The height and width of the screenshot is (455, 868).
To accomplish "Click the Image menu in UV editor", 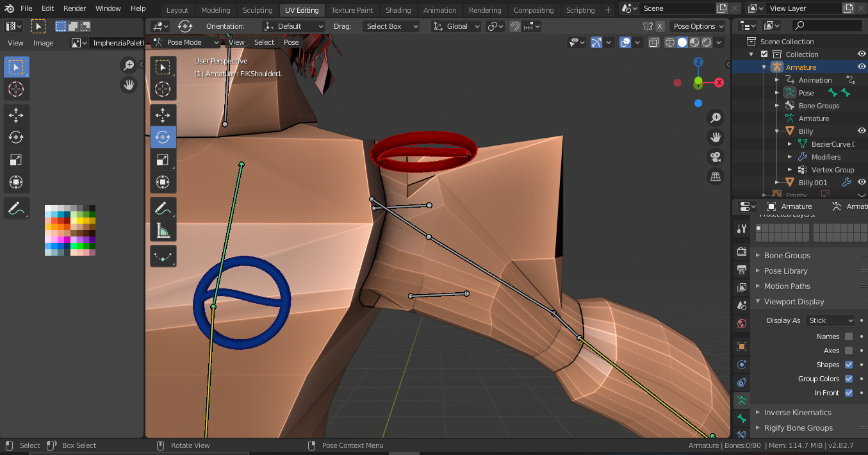I will [x=44, y=43].
